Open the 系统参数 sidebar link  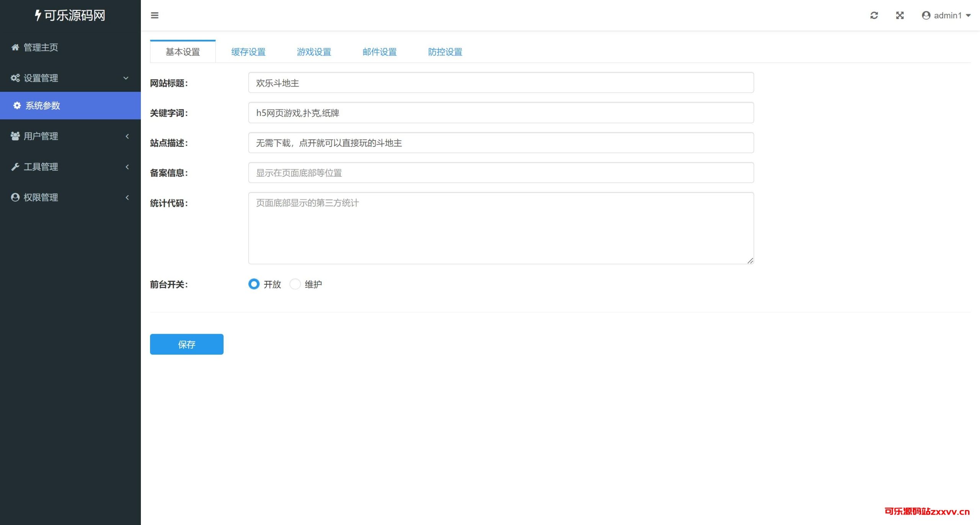tap(43, 106)
